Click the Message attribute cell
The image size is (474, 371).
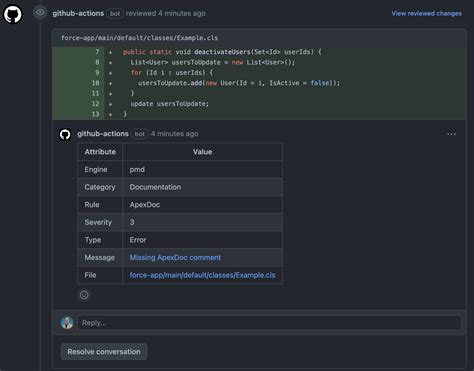pyautogui.click(x=100, y=257)
